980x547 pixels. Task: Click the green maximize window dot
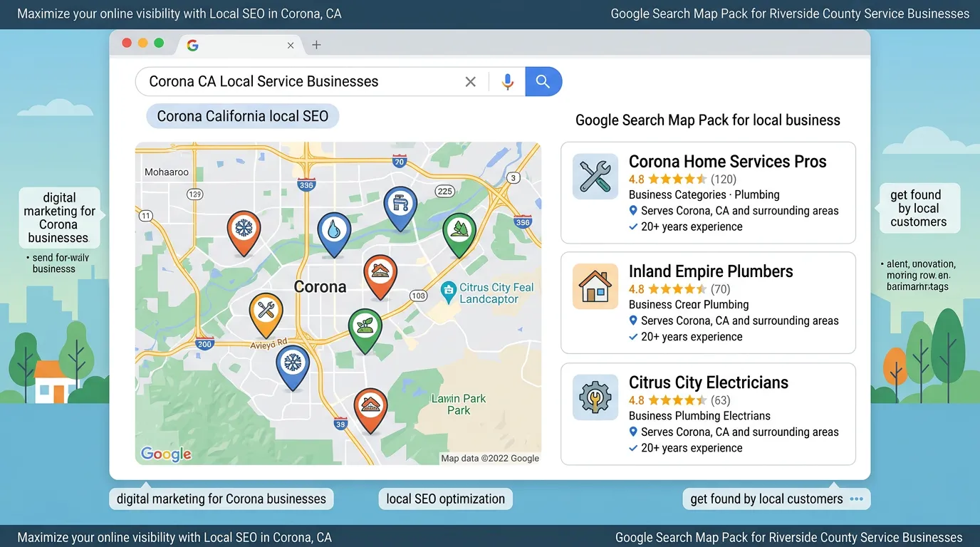(x=159, y=43)
